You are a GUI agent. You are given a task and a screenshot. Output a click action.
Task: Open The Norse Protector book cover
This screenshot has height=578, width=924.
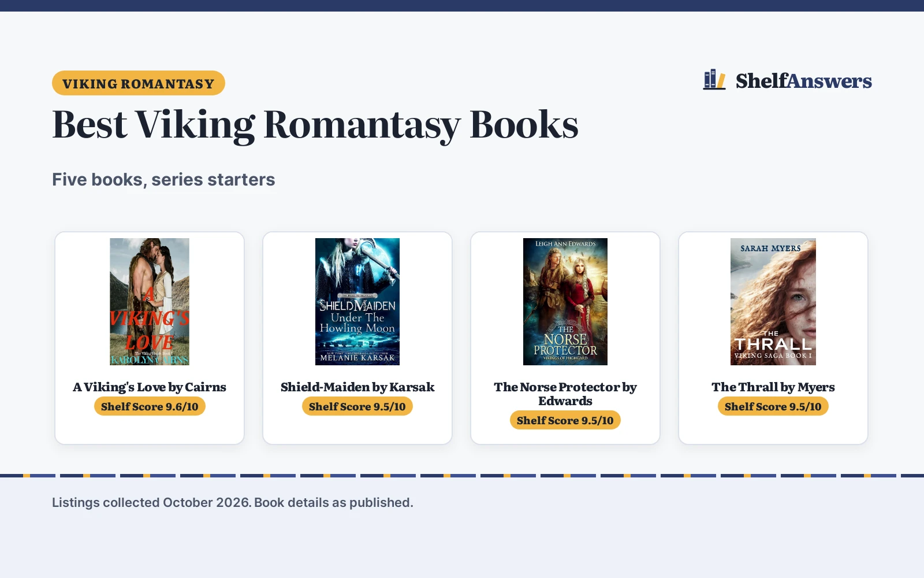565,302
